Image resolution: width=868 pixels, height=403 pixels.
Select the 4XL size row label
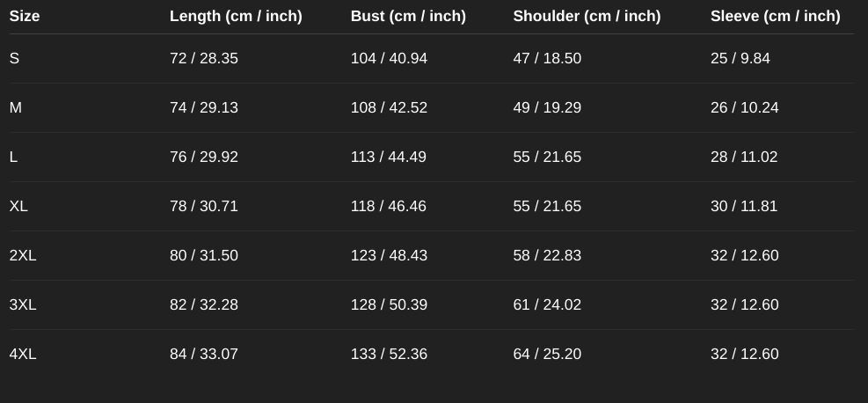(23, 354)
